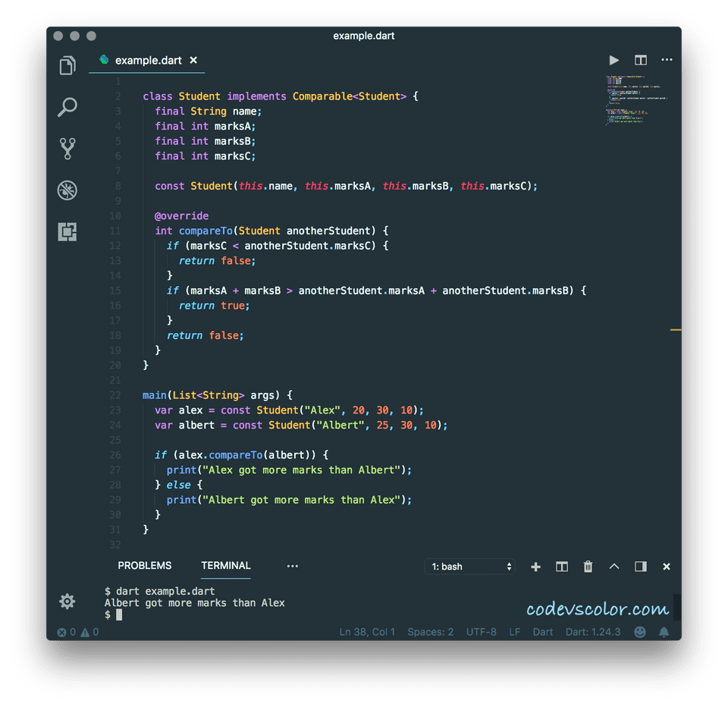This screenshot has width=728, height=707.
Task: Change file encoding UTF-8
Action: (x=481, y=632)
